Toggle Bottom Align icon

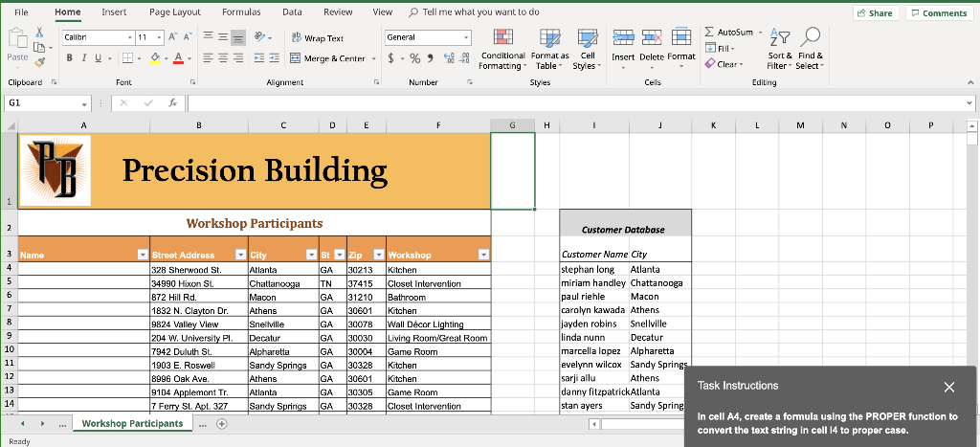[x=238, y=37]
